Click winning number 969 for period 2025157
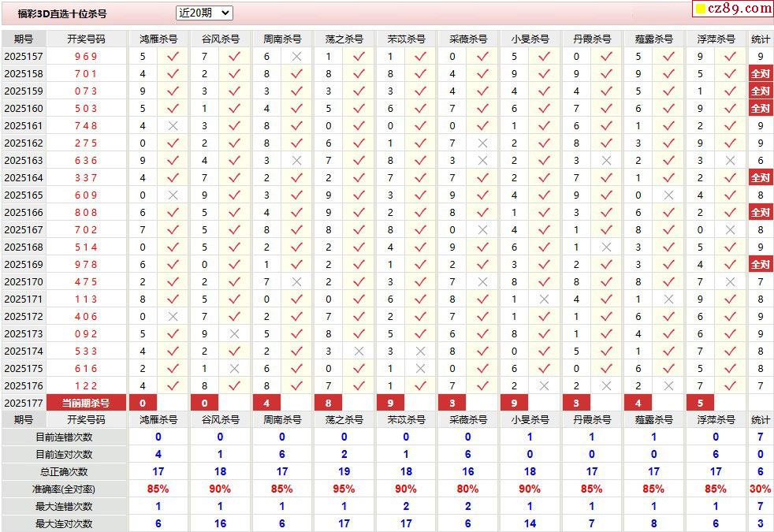 point(86,57)
